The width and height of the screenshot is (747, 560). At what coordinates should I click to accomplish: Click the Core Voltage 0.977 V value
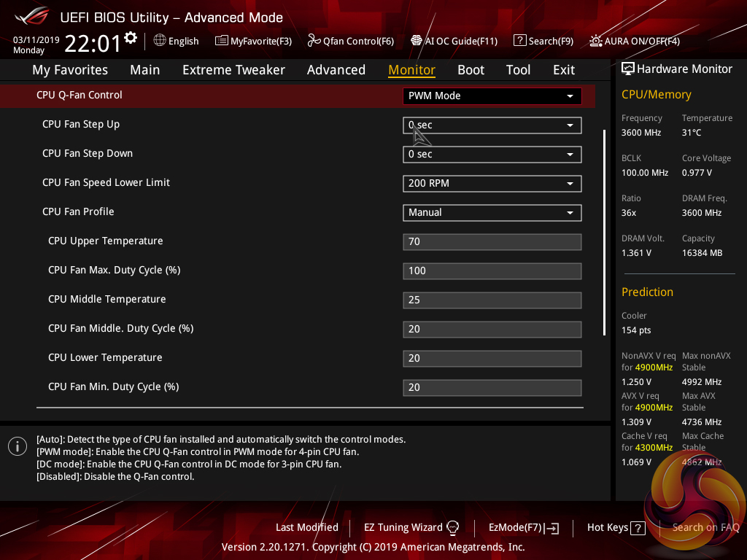(x=697, y=172)
